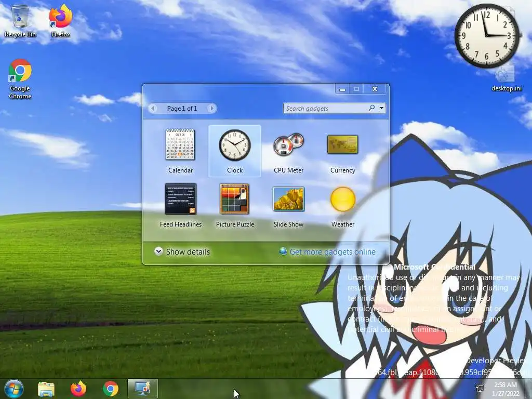Pick the Weather gadget
Image resolution: width=532 pixels, height=399 pixels.
pos(343,205)
